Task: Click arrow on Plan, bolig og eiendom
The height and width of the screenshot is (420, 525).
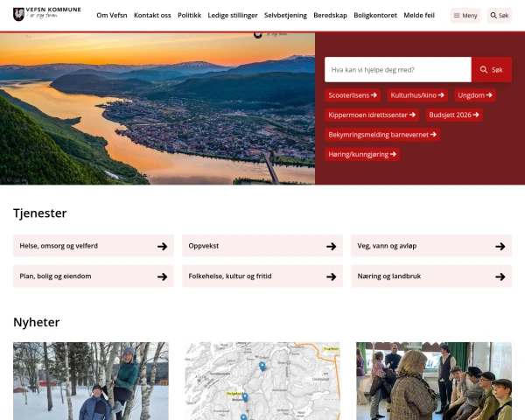Action: point(162,276)
